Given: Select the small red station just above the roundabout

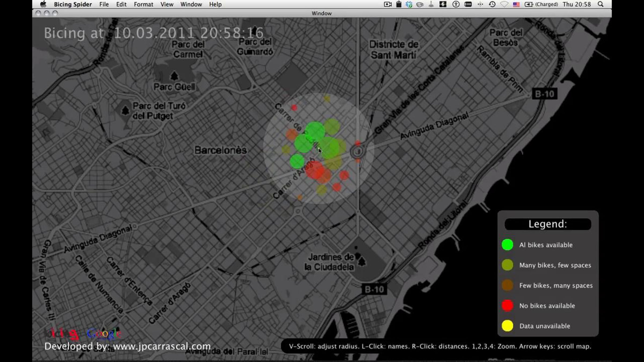Looking at the screenshot, I should 358,143.
